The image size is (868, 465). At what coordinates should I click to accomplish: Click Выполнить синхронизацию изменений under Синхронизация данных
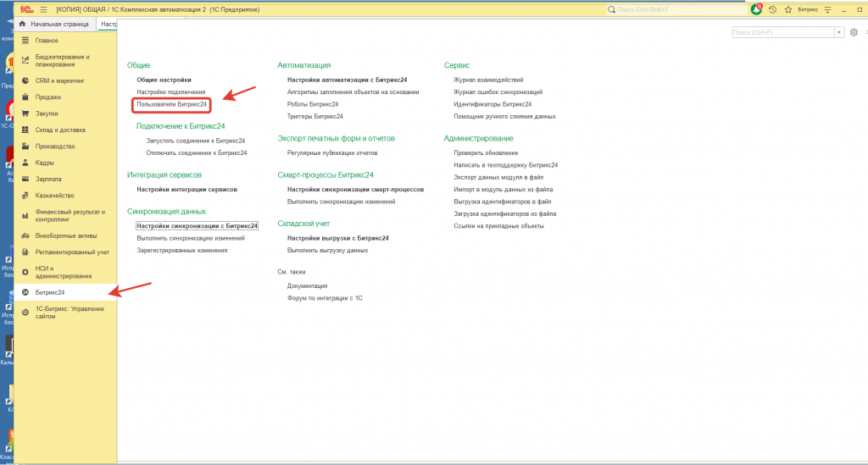191,238
